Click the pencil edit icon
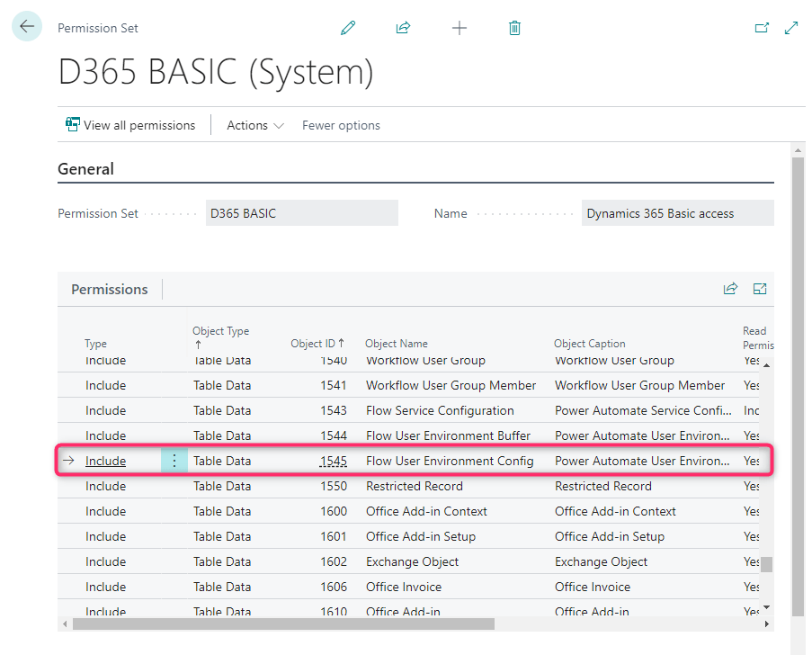This screenshot has width=812, height=655. [348, 28]
